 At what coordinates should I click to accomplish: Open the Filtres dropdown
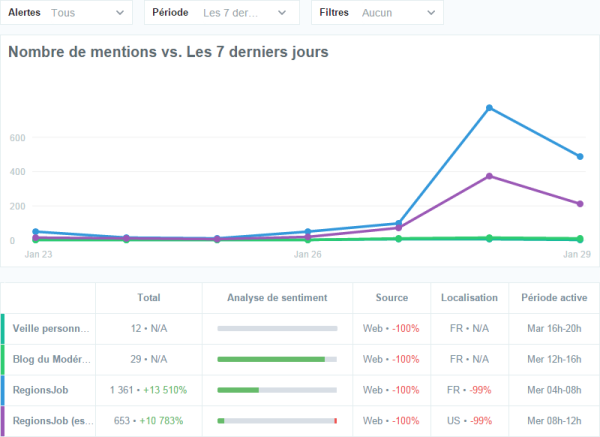point(378,13)
